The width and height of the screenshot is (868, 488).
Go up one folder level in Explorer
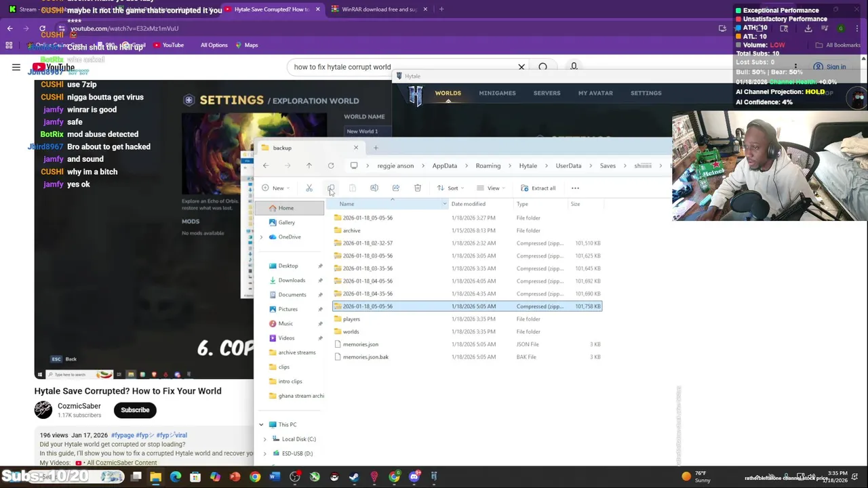309,165
